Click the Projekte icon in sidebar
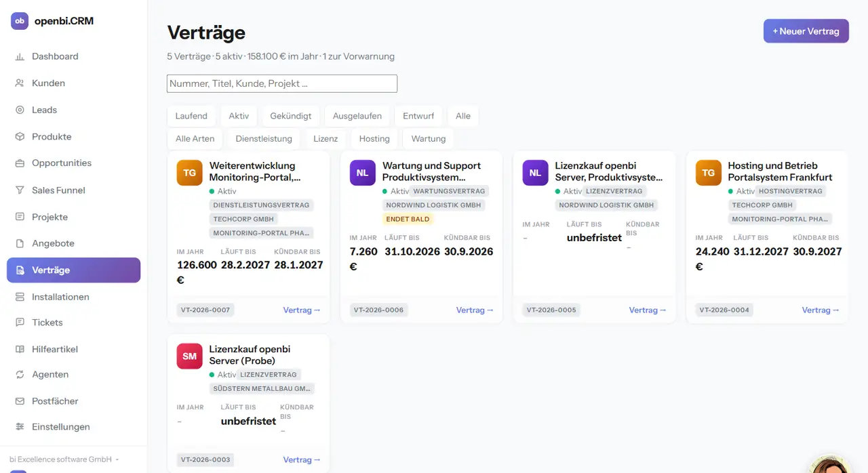Viewport: 868px width, 473px height. pos(20,217)
